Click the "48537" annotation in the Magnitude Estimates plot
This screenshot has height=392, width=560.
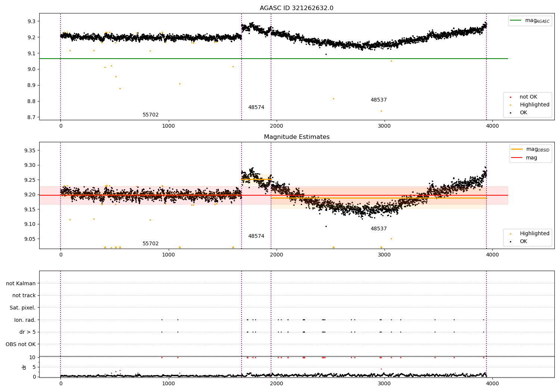(x=379, y=229)
